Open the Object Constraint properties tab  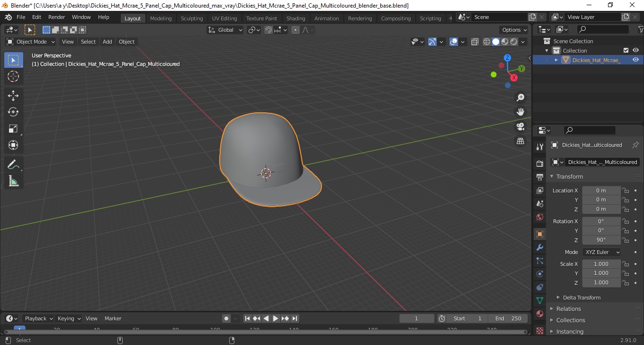pyautogui.click(x=539, y=287)
